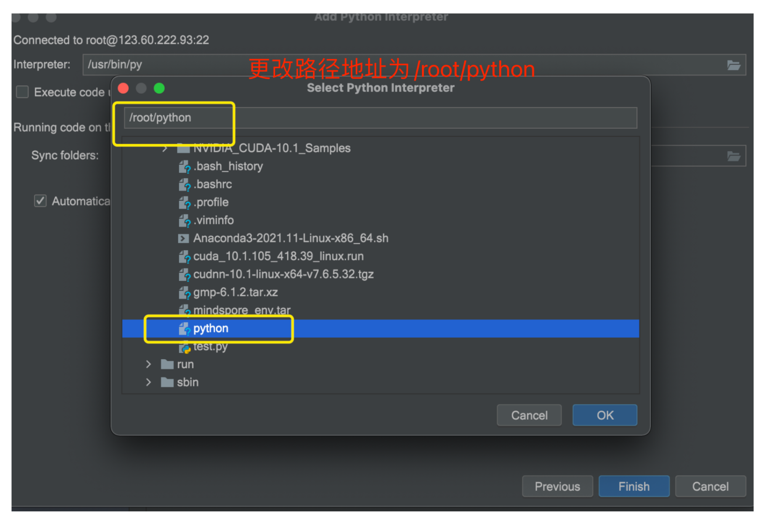This screenshot has height=532, width=768.
Task: Expand the NVIDIA_CUDA-10.1_Samples folder
Action: [x=165, y=149]
